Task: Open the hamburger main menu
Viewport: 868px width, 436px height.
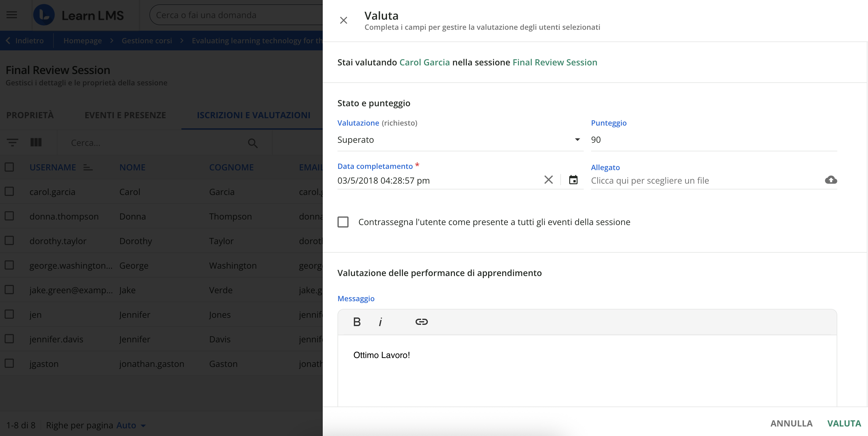Action: coord(12,15)
